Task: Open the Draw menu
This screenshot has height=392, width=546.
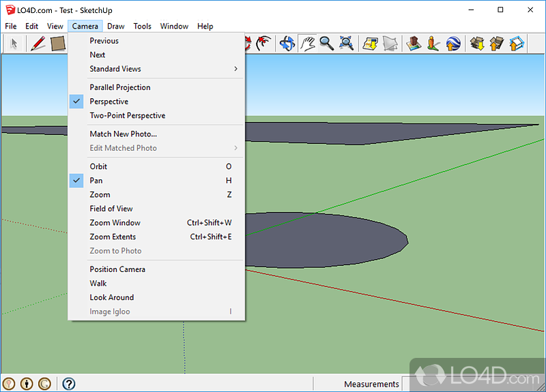Action: 115,26
